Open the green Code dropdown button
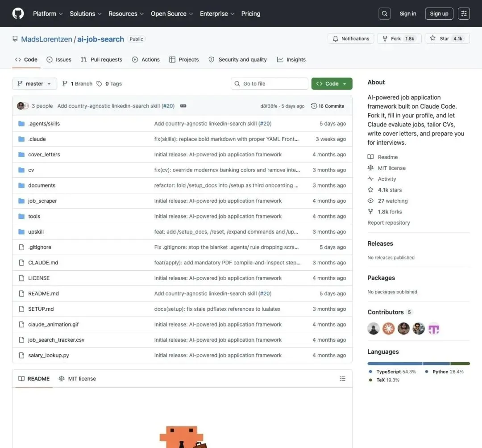The height and width of the screenshot is (448, 482). click(x=332, y=84)
